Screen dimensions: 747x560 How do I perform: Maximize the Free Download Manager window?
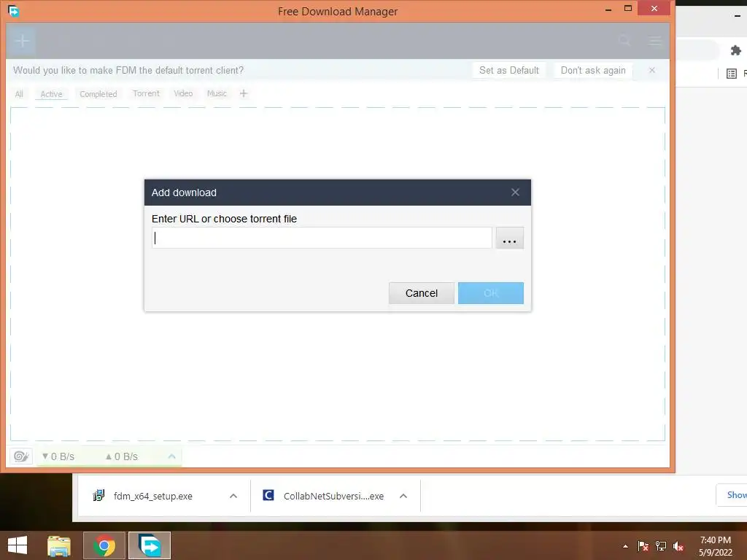(628, 9)
